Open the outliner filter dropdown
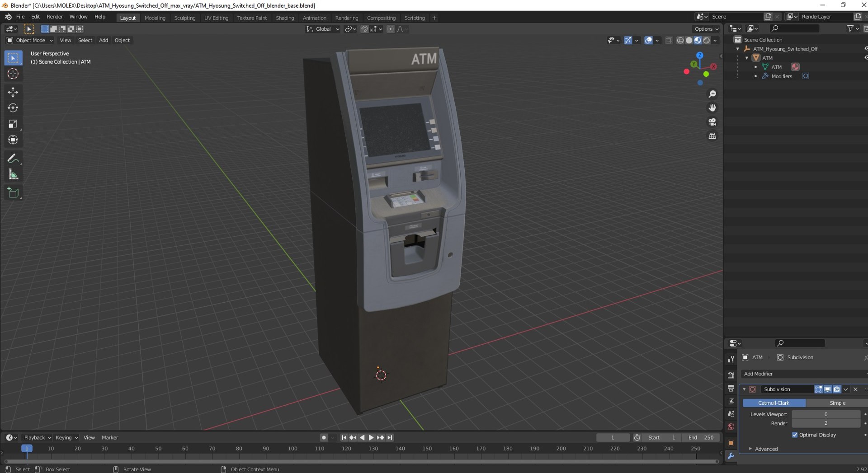 click(853, 28)
